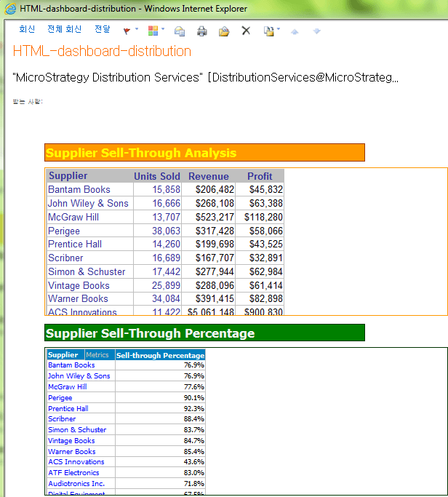This screenshot has height=497, width=448.
Task: Open John Wiley & Sons in analysis table
Action: click(x=88, y=204)
